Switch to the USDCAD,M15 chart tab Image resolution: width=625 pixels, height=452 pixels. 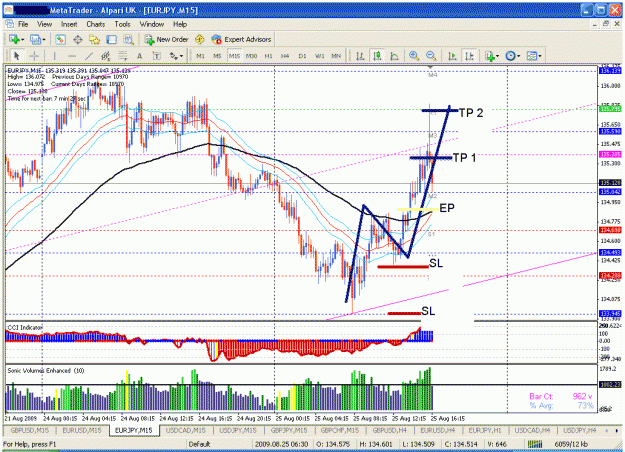[x=185, y=430]
